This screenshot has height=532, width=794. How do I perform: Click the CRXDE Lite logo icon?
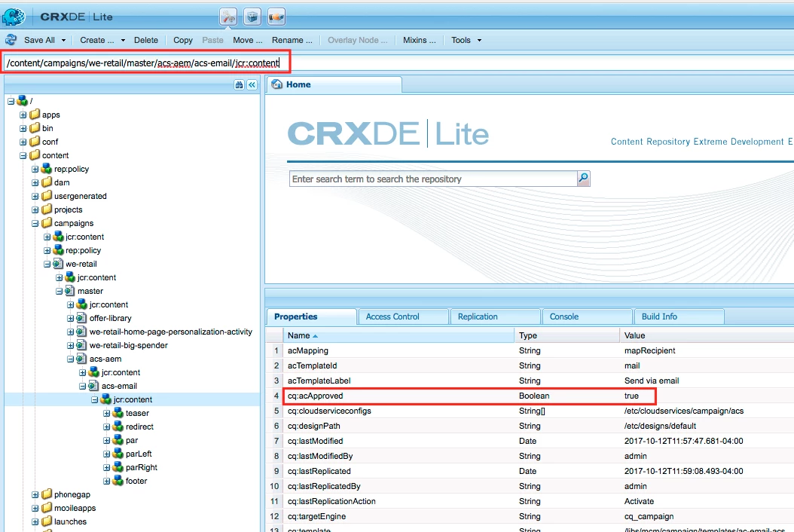click(13, 17)
